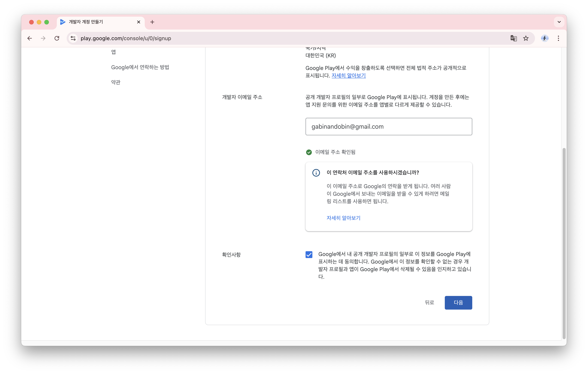Open Chrome three-dot menu
This screenshot has height=374, width=588.
click(558, 38)
